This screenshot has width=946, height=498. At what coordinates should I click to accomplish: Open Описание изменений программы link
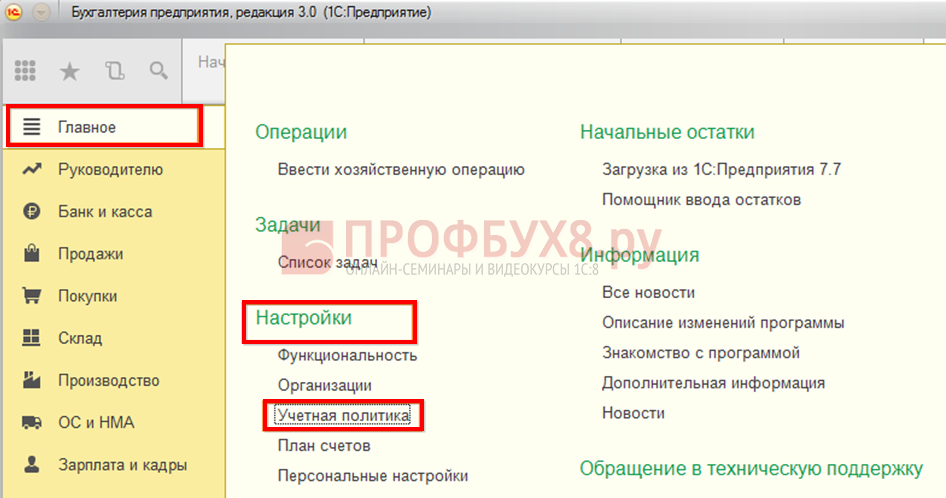723,323
